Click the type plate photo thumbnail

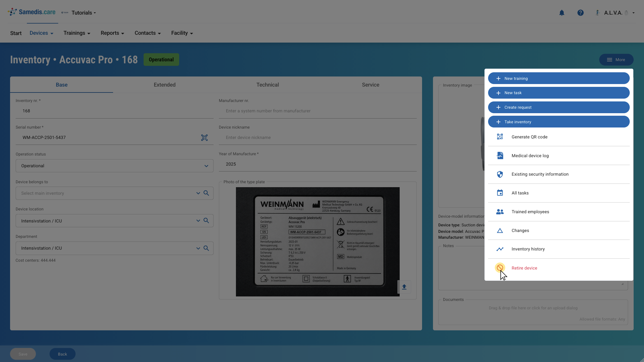pos(318,242)
